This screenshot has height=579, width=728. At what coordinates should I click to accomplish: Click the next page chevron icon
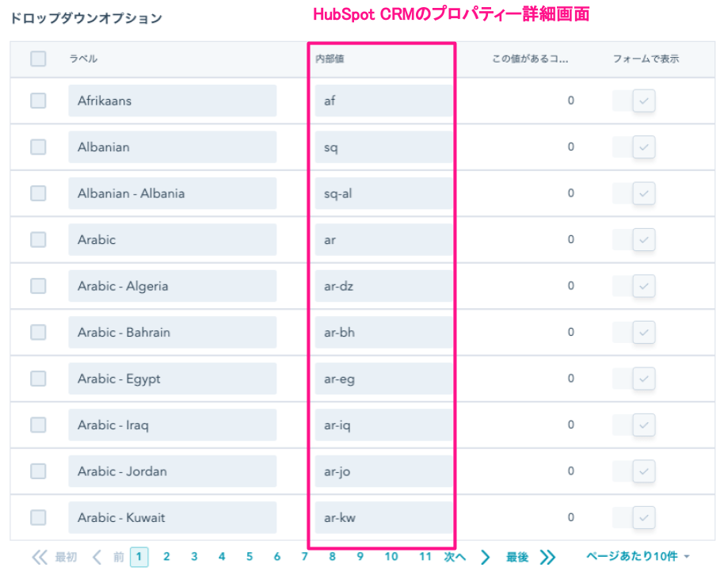click(x=486, y=557)
